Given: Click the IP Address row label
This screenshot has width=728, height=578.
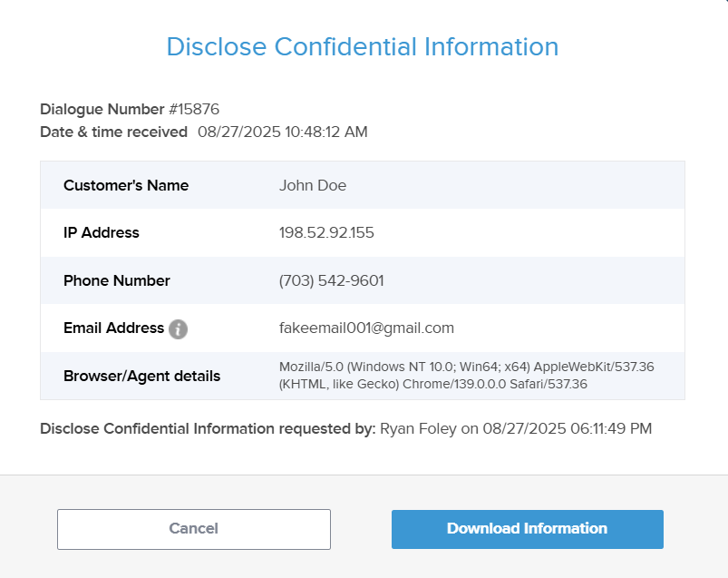Looking at the screenshot, I should (102, 232).
